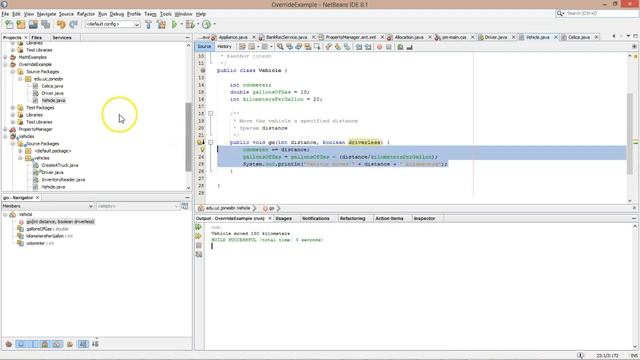
Task: Click the Re-run with different parameters yellow arrow
Action: click(199, 236)
